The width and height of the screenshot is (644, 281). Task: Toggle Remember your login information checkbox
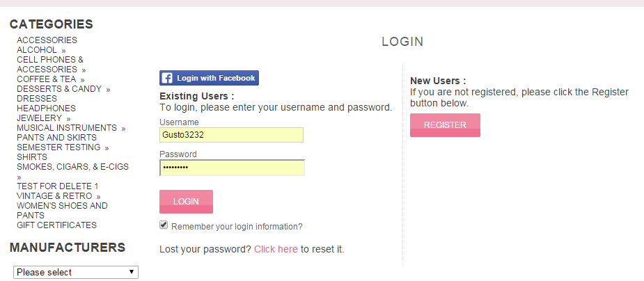tap(164, 225)
